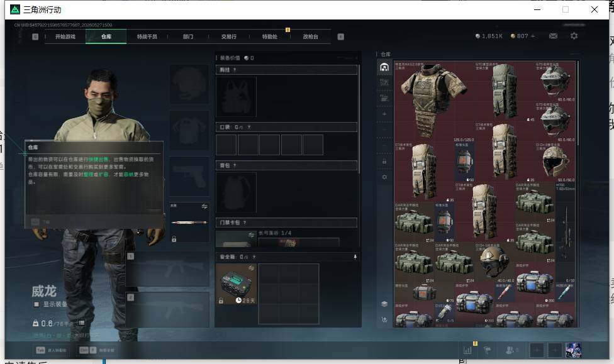Switch to the 特战干员 tab
The width and height of the screenshot is (614, 364).
pos(147,37)
